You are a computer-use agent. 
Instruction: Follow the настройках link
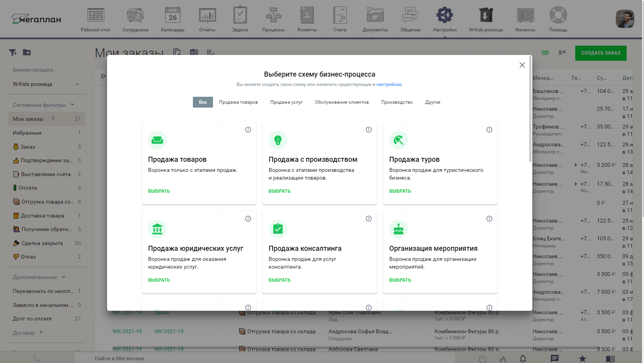(x=389, y=84)
